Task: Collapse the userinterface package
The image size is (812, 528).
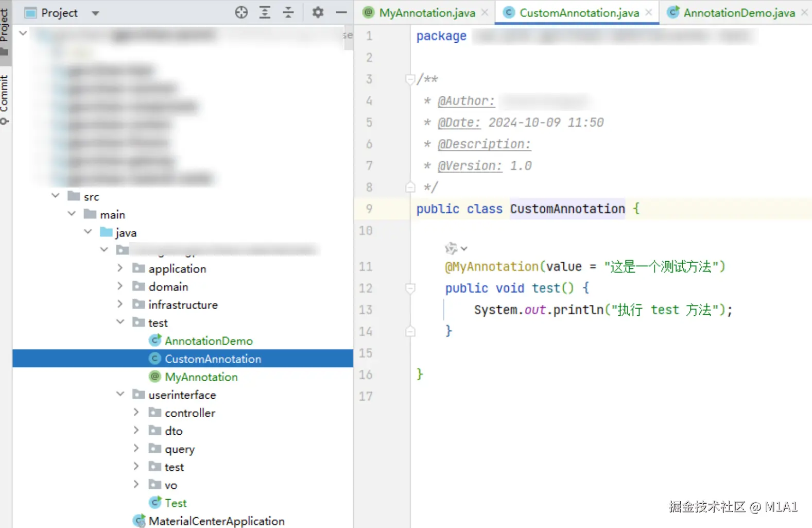Action: [x=120, y=394]
